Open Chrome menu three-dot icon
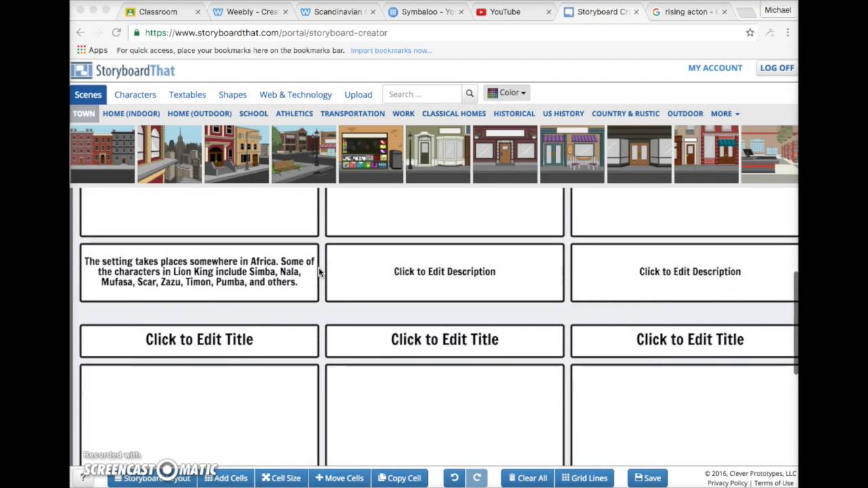Image resolution: width=868 pixels, height=488 pixels. point(787,33)
